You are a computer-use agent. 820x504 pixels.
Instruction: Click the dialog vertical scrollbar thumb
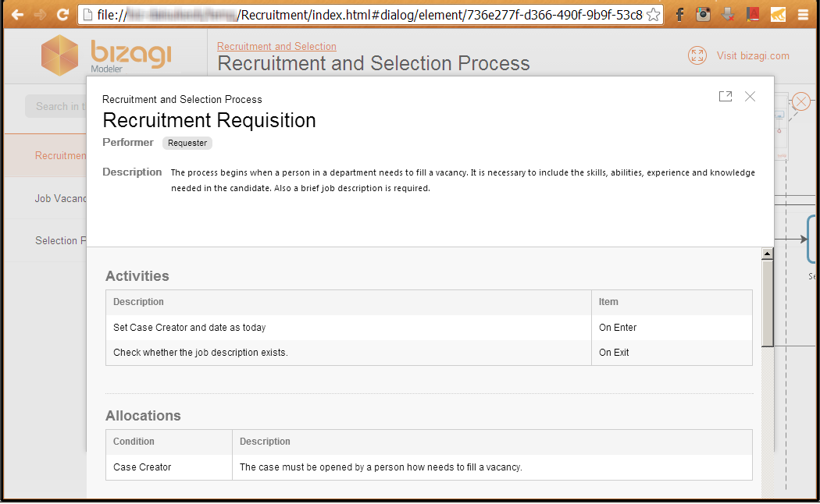(x=767, y=303)
